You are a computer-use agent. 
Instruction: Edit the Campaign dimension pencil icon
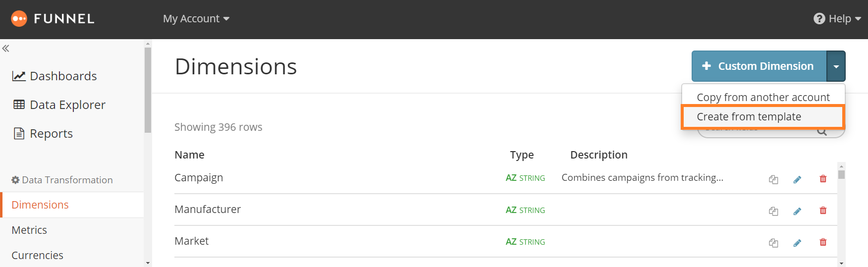797,179
